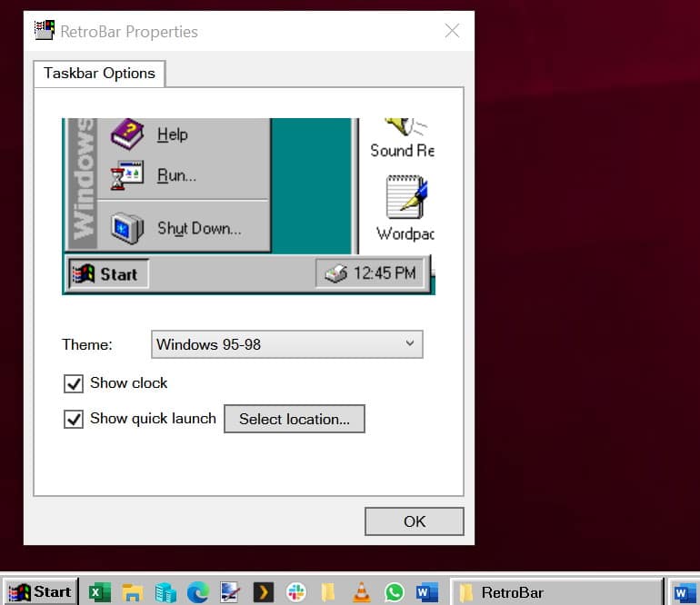Click the Word window button at taskbar's right edge

[683, 592]
